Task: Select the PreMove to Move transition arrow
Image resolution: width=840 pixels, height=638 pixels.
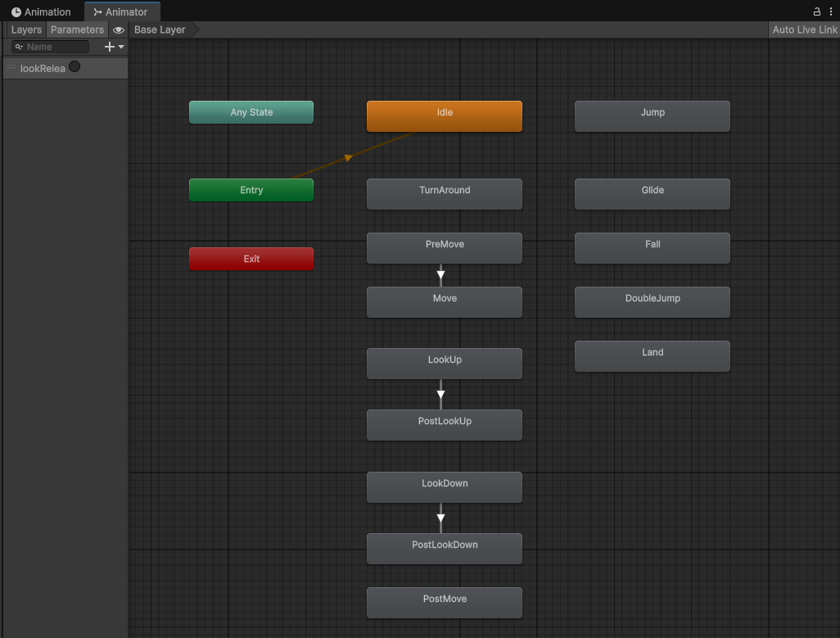Action: point(440,275)
